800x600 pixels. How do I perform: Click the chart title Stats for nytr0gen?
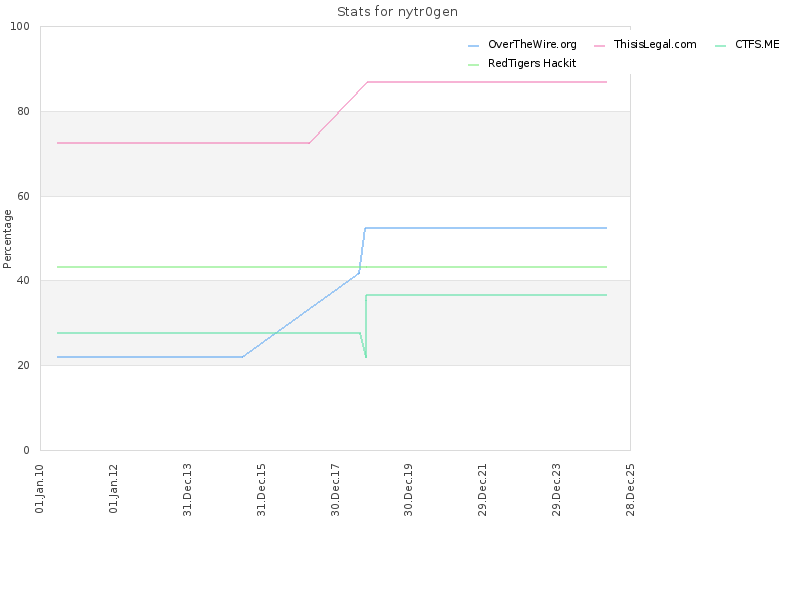[397, 12]
